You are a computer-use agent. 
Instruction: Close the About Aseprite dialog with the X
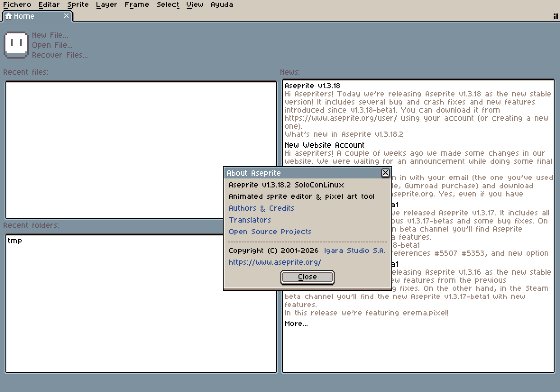(x=386, y=173)
